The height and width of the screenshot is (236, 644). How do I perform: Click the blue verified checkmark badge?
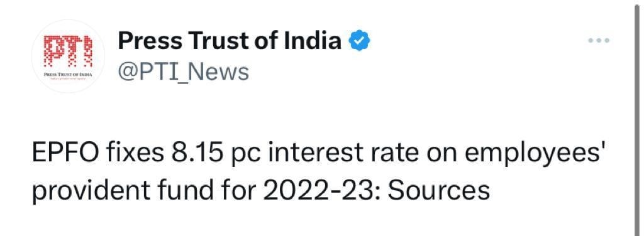(360, 41)
